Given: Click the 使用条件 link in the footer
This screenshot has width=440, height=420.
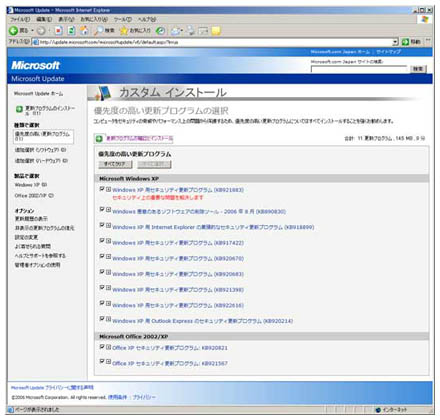Looking at the screenshot, I should pos(117,397).
